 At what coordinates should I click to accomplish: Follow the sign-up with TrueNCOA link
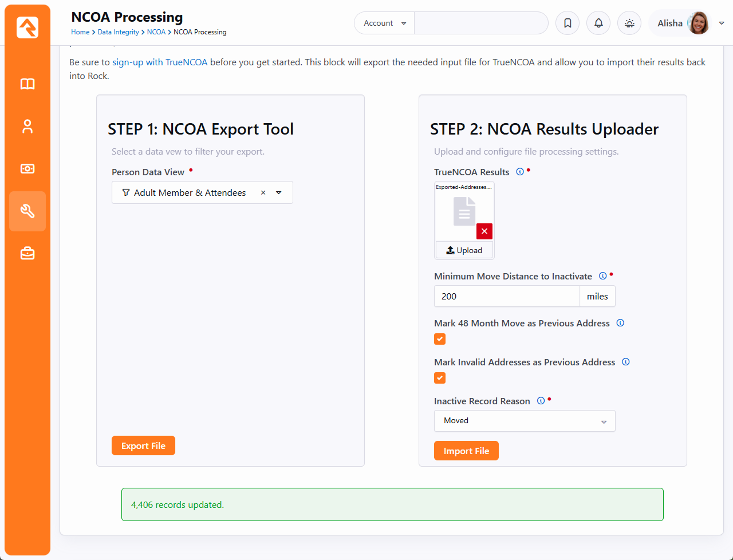coord(160,62)
